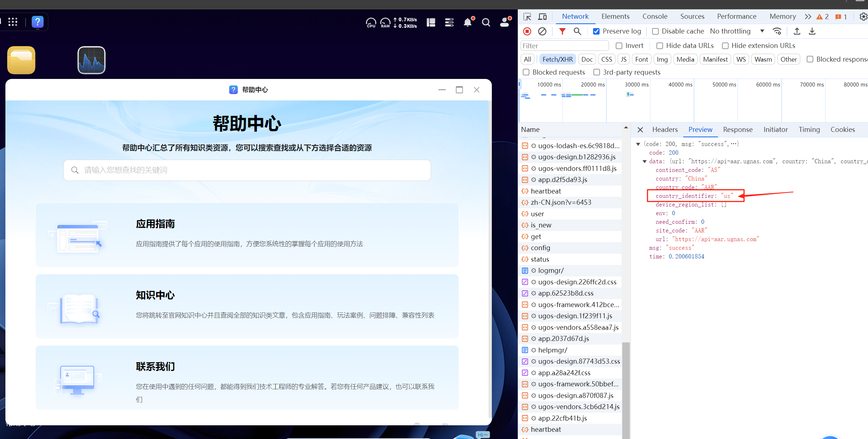Open the Response tab of the request
868x439 pixels.
(x=738, y=130)
